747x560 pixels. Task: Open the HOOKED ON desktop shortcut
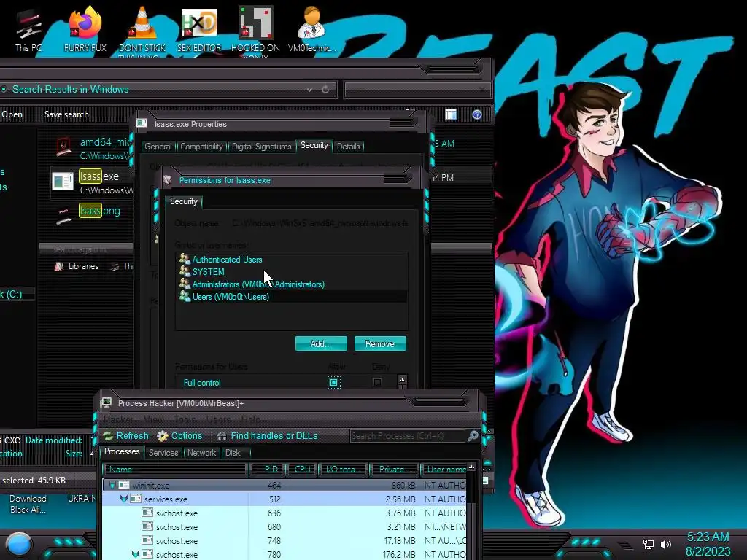point(255,23)
